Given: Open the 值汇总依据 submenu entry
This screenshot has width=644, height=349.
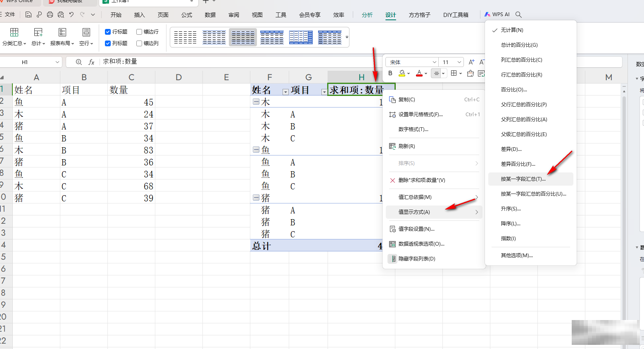Looking at the screenshot, I should click(434, 197).
